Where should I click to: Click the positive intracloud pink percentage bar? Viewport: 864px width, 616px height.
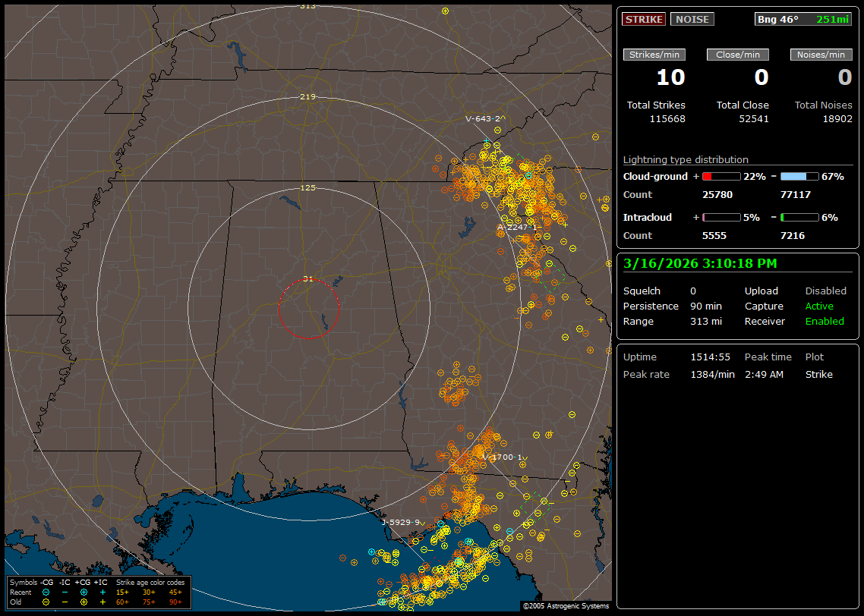coord(721,218)
